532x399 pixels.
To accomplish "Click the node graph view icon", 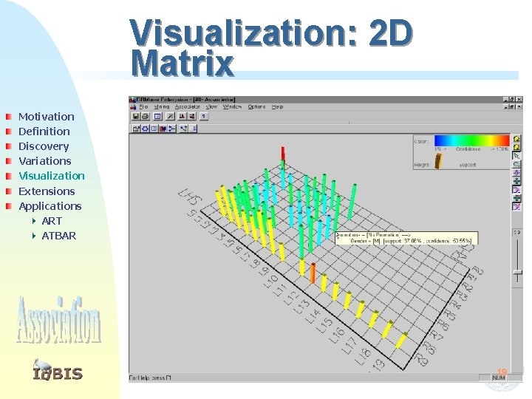I will click(183, 129).
